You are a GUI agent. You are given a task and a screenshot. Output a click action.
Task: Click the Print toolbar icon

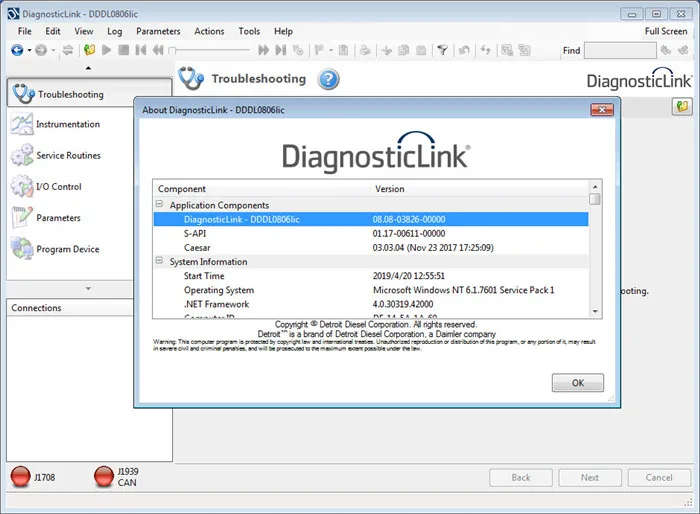[365, 50]
